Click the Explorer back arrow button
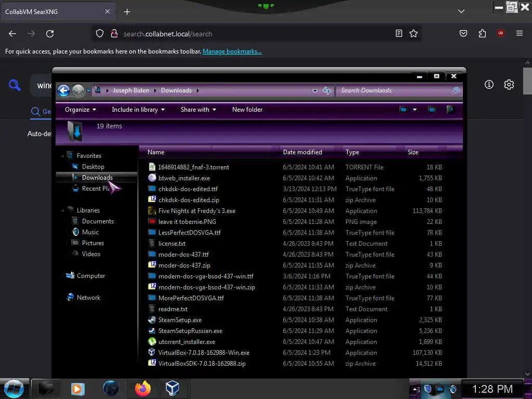Viewport: 532px width, 399px height. [64, 90]
